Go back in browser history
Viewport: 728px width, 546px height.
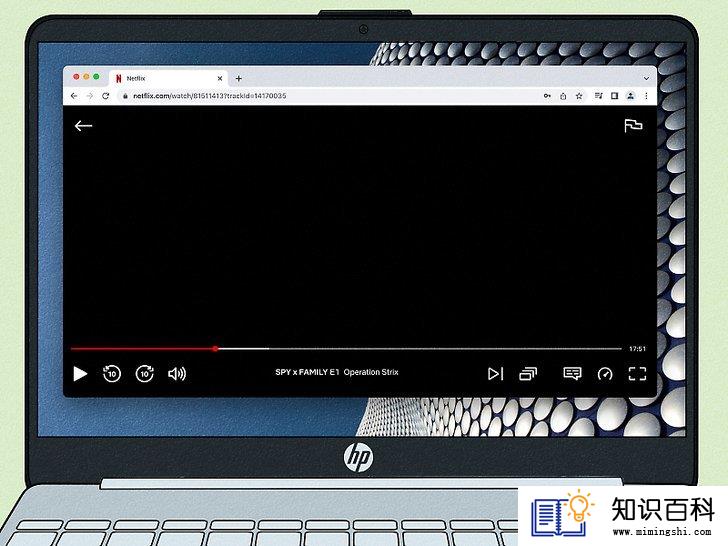[74, 96]
